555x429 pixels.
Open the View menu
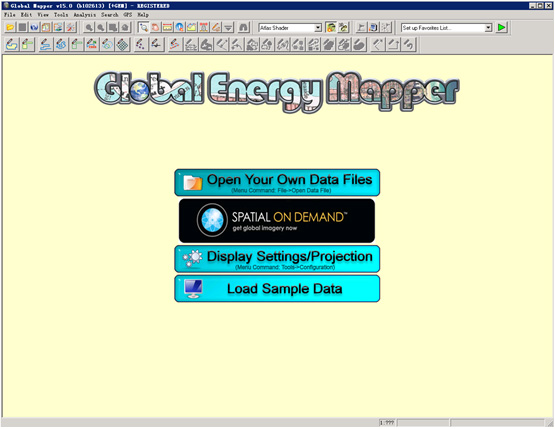tap(43, 15)
